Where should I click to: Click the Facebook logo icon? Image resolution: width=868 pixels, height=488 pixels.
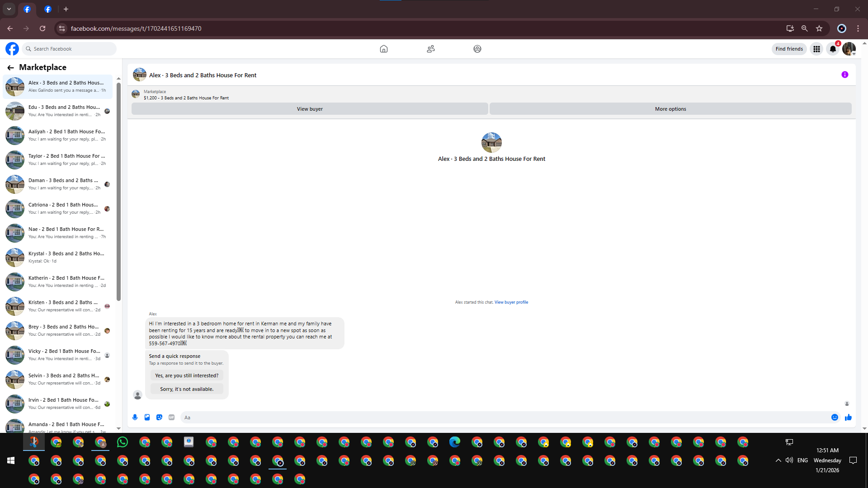coord(12,49)
